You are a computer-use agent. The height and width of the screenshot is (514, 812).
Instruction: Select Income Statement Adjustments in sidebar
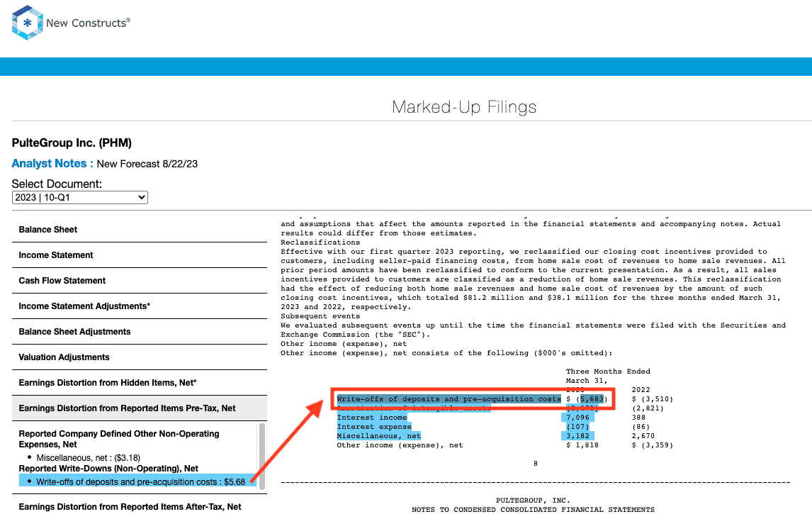pyautogui.click(x=140, y=306)
